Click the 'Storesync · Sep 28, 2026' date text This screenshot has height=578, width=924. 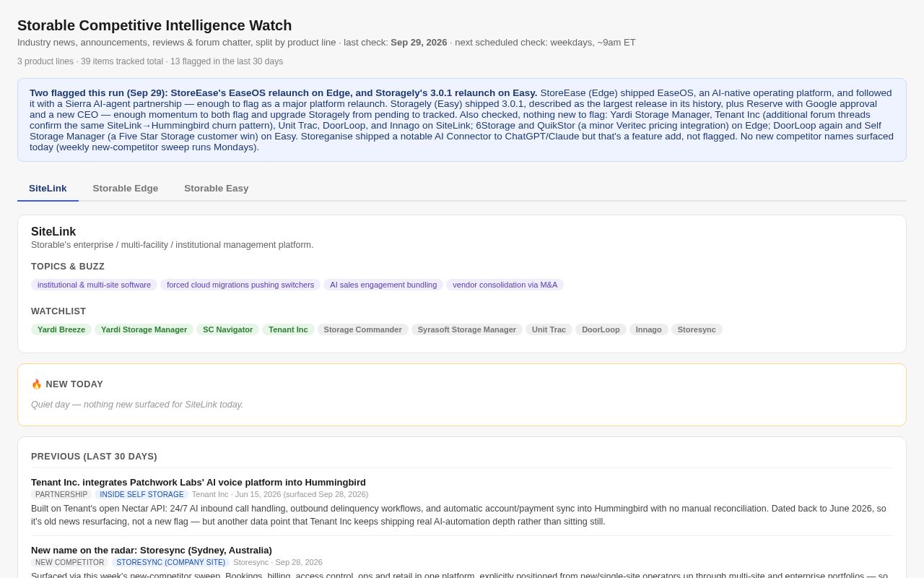coord(278,562)
